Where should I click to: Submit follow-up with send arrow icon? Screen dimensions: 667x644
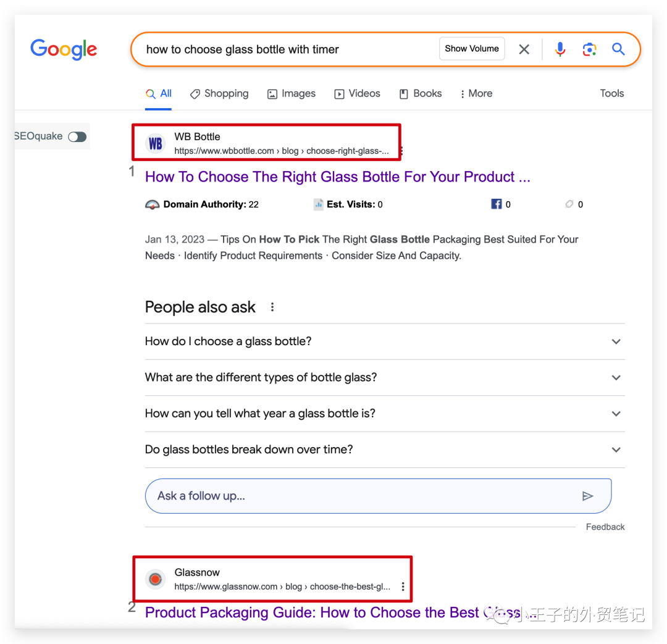click(x=587, y=496)
